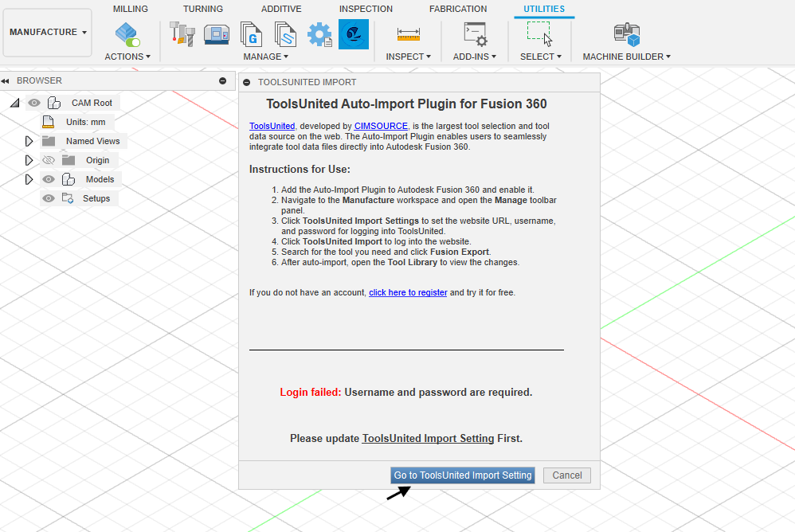Click the Machine Builder icon
The width and height of the screenshot is (795, 532).
(x=627, y=34)
